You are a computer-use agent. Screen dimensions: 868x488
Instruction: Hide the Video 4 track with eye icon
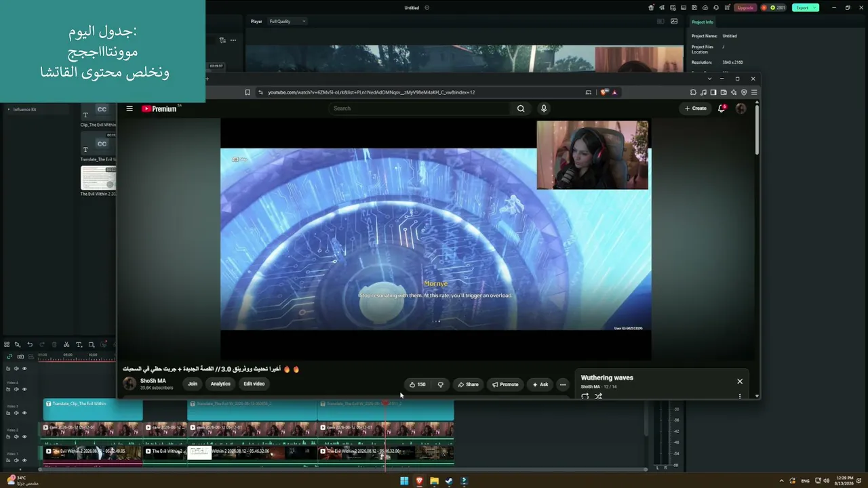tap(24, 389)
